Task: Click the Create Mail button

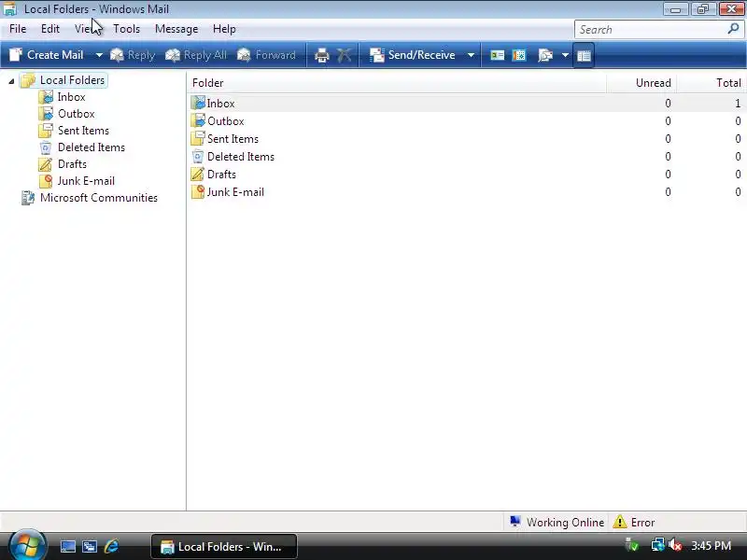Action: (x=47, y=55)
